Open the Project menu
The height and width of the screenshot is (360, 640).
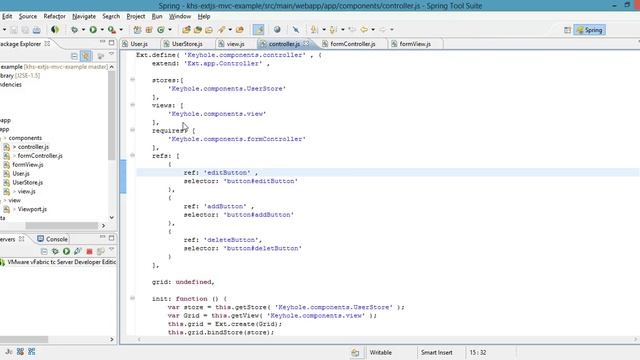(x=136, y=16)
